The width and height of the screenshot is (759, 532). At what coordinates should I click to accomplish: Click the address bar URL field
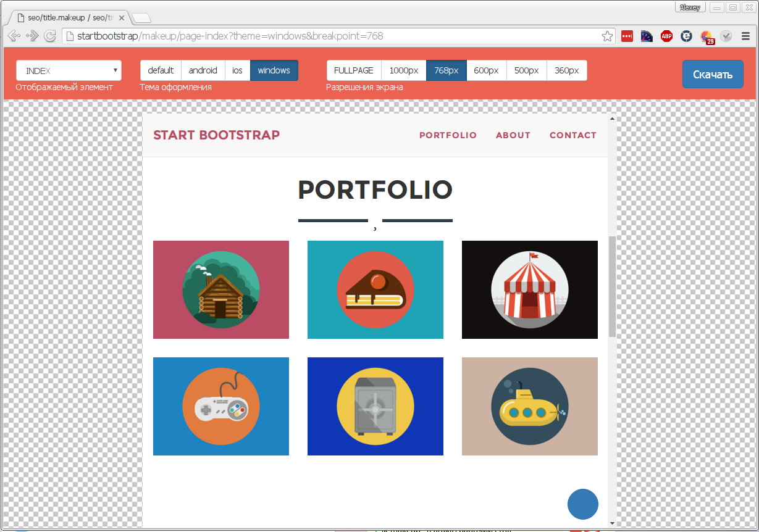coord(332,36)
